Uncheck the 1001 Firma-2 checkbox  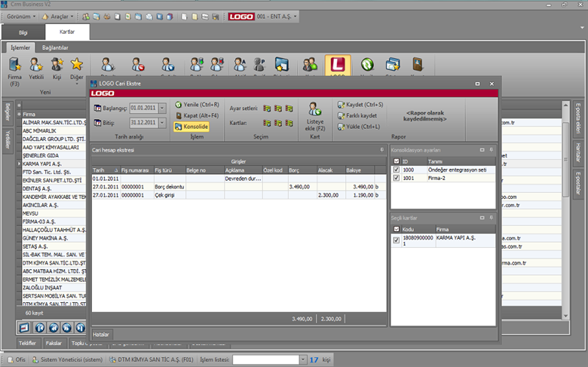[x=397, y=178]
